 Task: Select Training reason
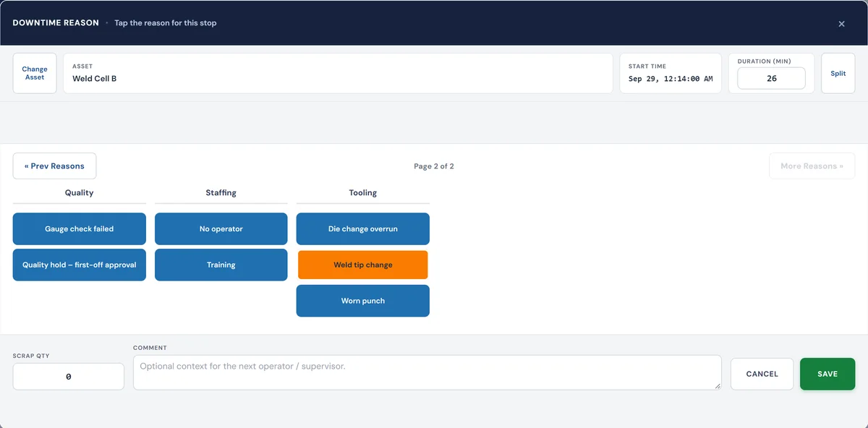coord(221,265)
